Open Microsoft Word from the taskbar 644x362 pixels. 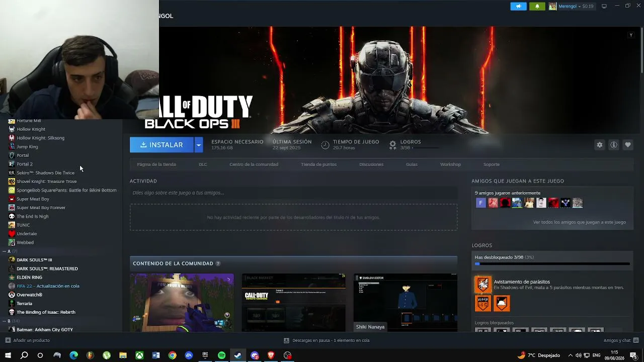coord(156,355)
